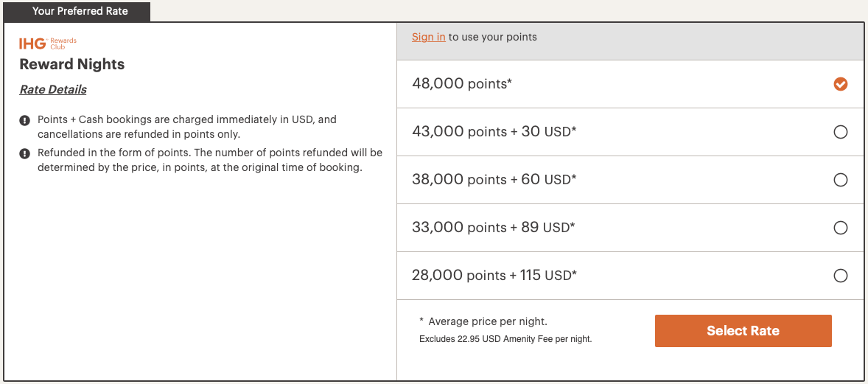Click the second exclamation icon about refunds
This screenshot has height=384, width=868.
coord(24,153)
